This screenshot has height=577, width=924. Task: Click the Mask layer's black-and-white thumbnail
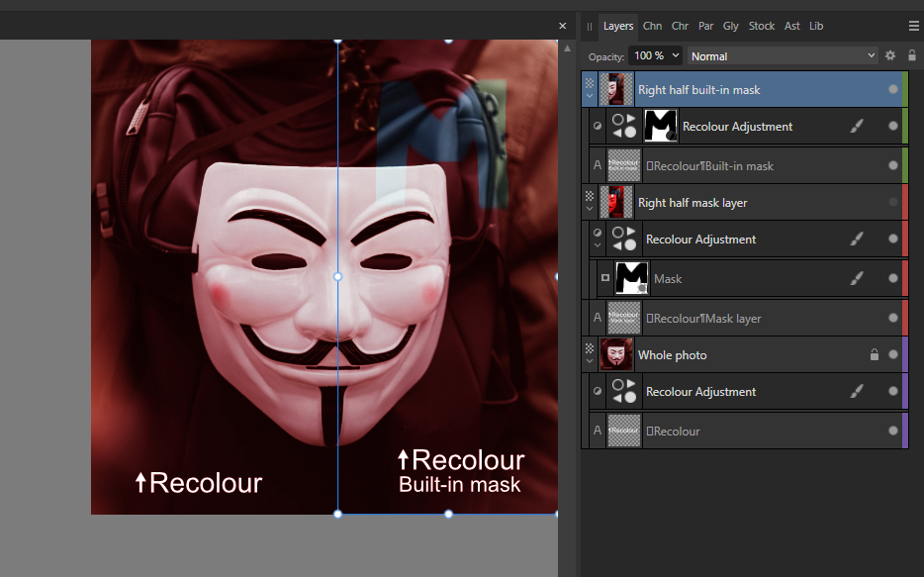(x=632, y=278)
